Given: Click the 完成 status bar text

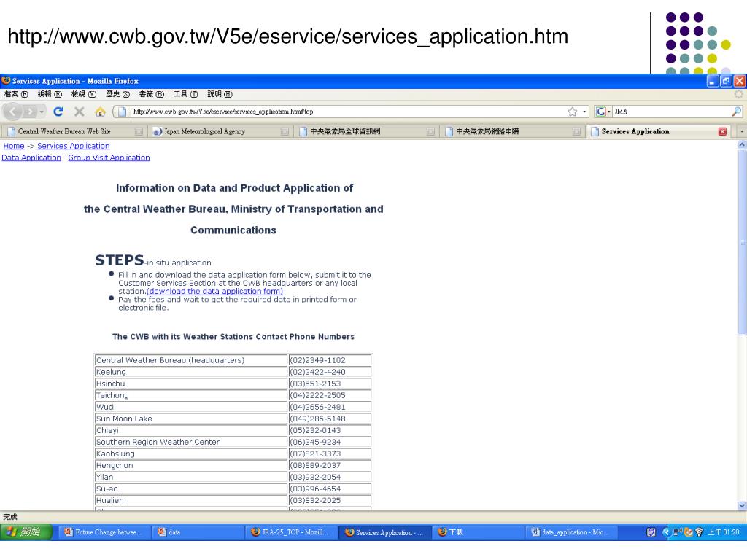Looking at the screenshot, I should (x=10, y=517).
